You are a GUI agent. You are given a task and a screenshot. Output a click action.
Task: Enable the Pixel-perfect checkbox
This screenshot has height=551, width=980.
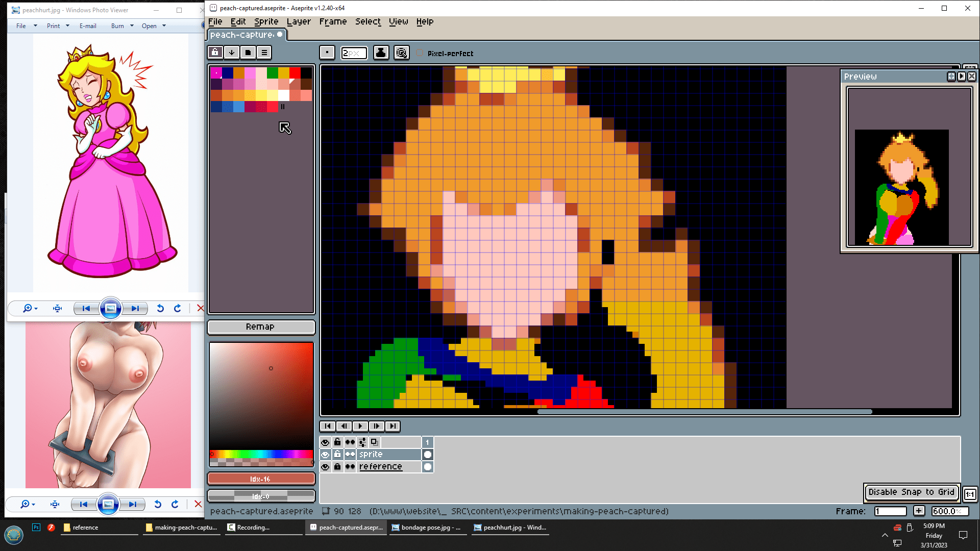click(420, 53)
